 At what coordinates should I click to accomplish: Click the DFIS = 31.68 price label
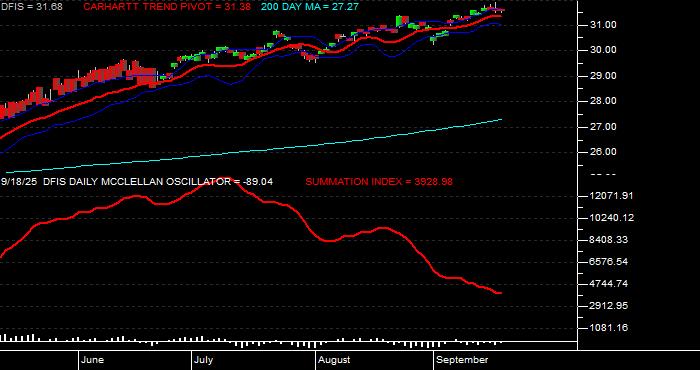coord(31,7)
